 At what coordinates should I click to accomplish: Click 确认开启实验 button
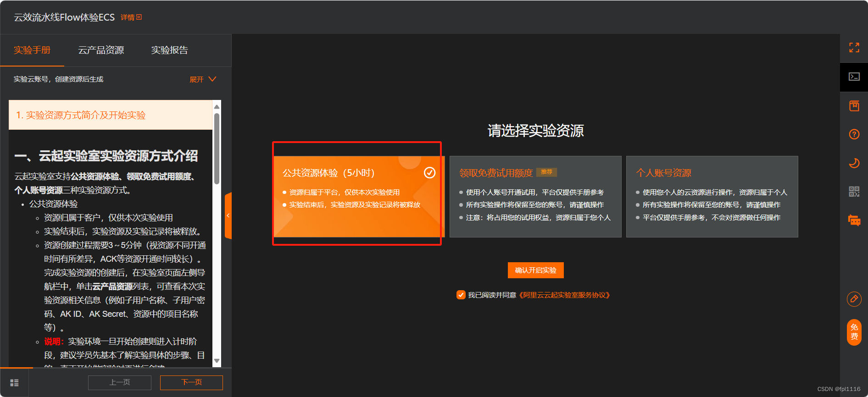535,270
